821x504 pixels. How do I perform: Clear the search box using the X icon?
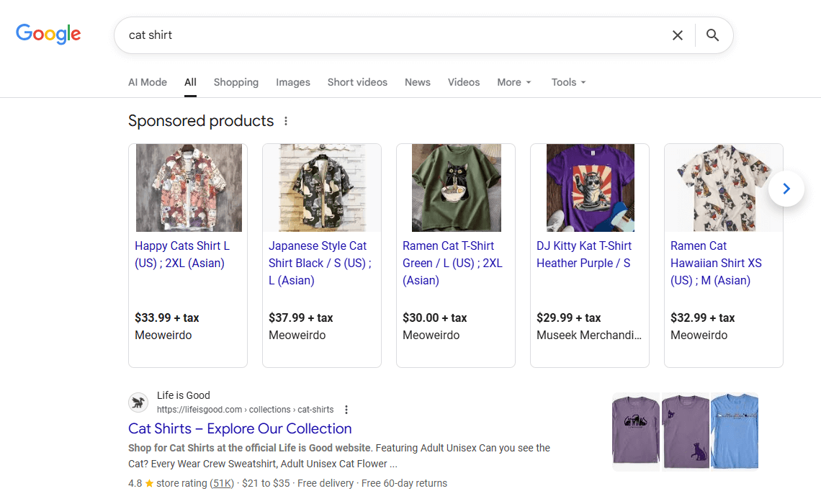coord(677,35)
